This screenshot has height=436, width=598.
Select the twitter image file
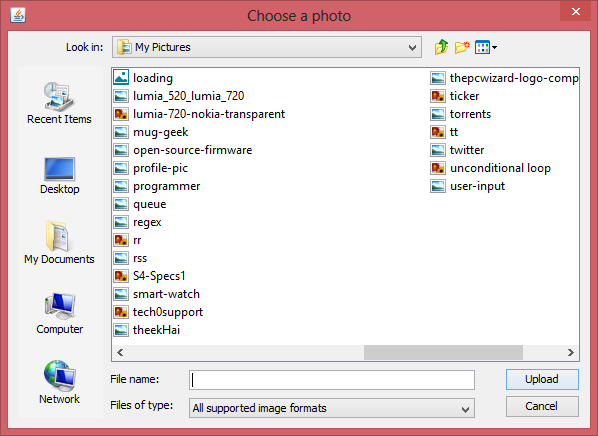pyautogui.click(x=457, y=150)
